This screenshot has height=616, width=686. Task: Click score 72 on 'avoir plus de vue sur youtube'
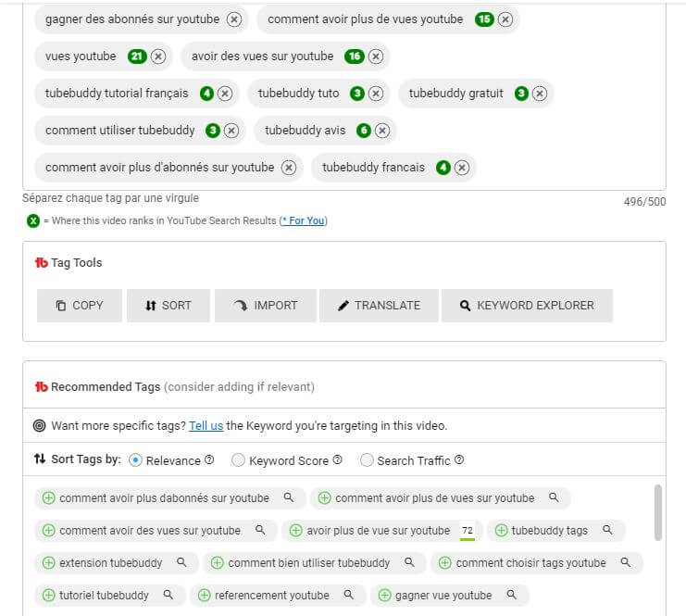point(468,531)
